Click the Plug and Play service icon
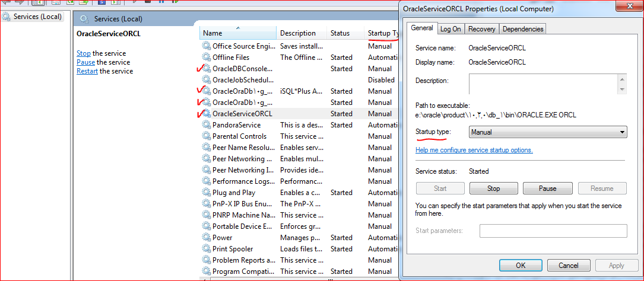 pyautogui.click(x=207, y=193)
